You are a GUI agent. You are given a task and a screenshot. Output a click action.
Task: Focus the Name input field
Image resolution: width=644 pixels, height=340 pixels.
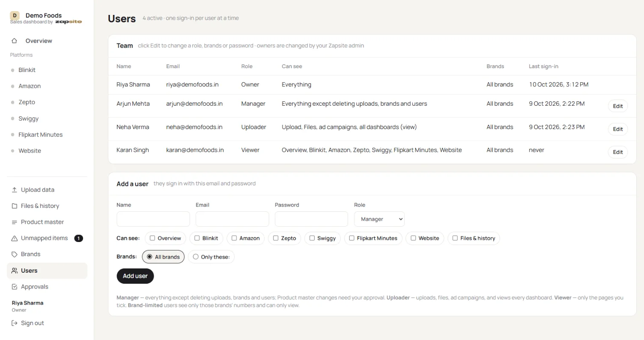[153, 219]
